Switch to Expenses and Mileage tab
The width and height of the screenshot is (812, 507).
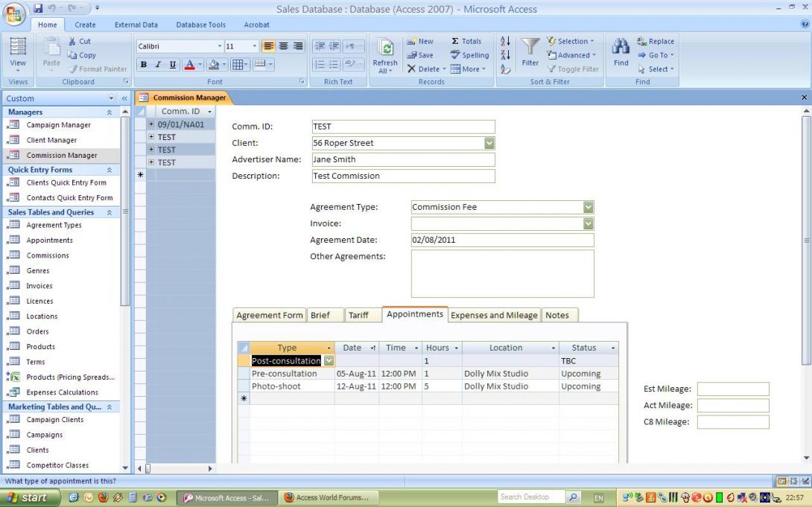click(x=494, y=315)
